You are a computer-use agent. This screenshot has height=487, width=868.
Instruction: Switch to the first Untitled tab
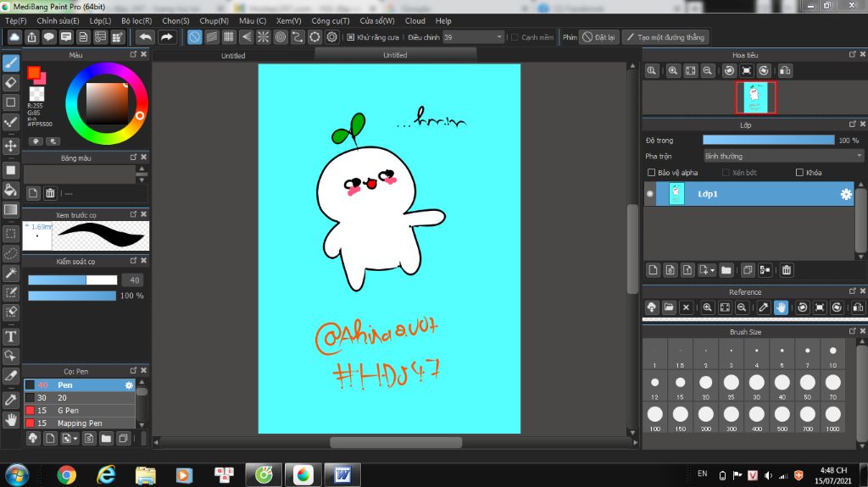(233, 55)
